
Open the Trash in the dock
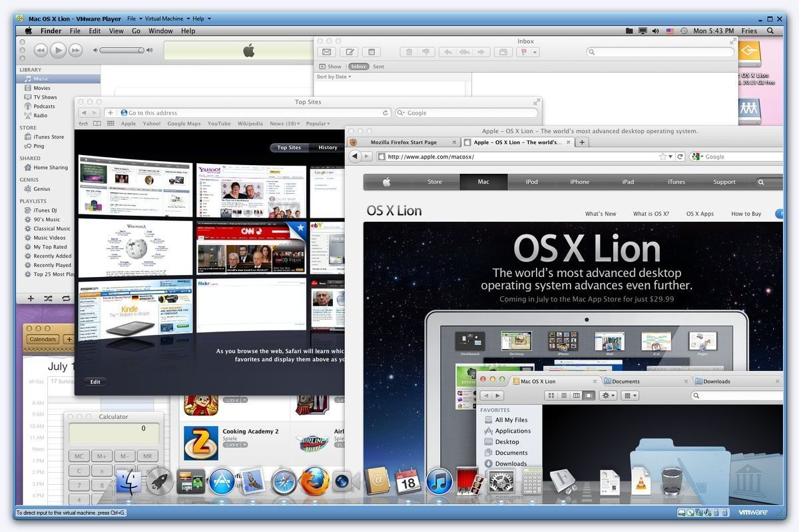[x=672, y=481]
